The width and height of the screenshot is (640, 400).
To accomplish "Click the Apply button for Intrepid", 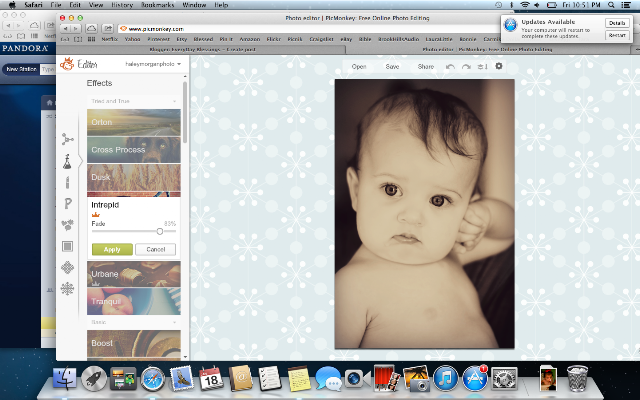I will pos(112,249).
